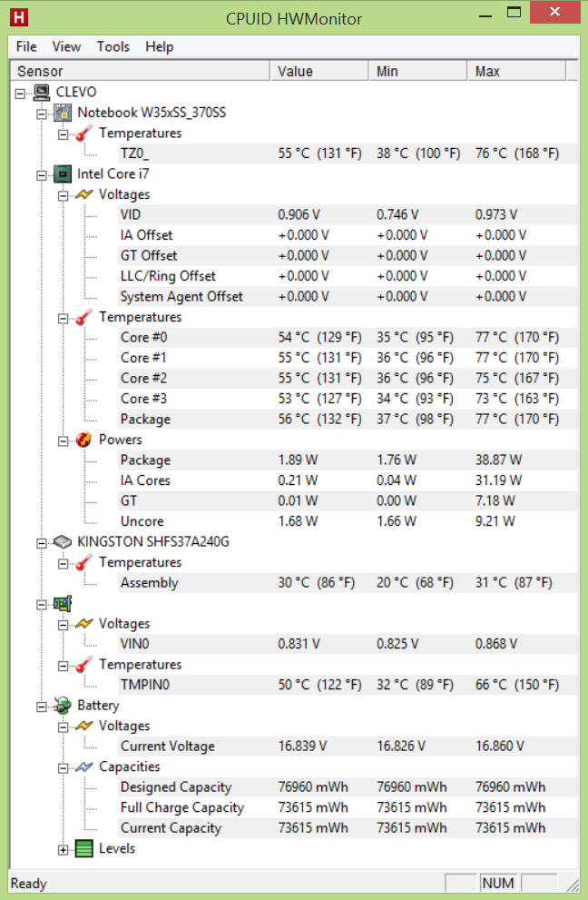Screen dimensions: 588x900
Task: Click the Intel Core i7 chip icon
Action: point(63,174)
